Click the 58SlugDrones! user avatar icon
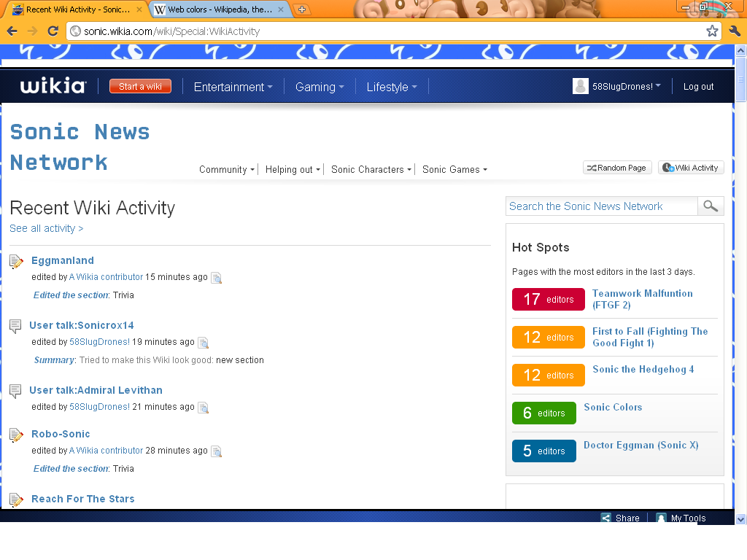This screenshot has height=560, width=747. (x=580, y=86)
